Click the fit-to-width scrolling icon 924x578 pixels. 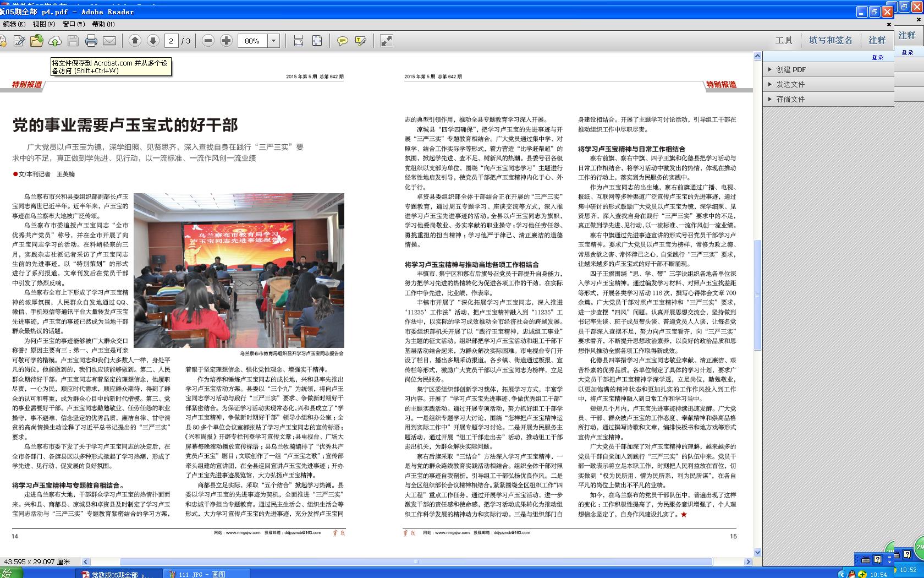coord(298,41)
